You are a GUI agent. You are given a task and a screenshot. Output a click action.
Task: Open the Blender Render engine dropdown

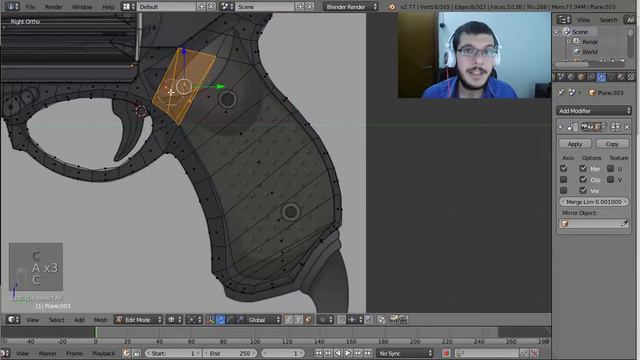click(x=351, y=7)
